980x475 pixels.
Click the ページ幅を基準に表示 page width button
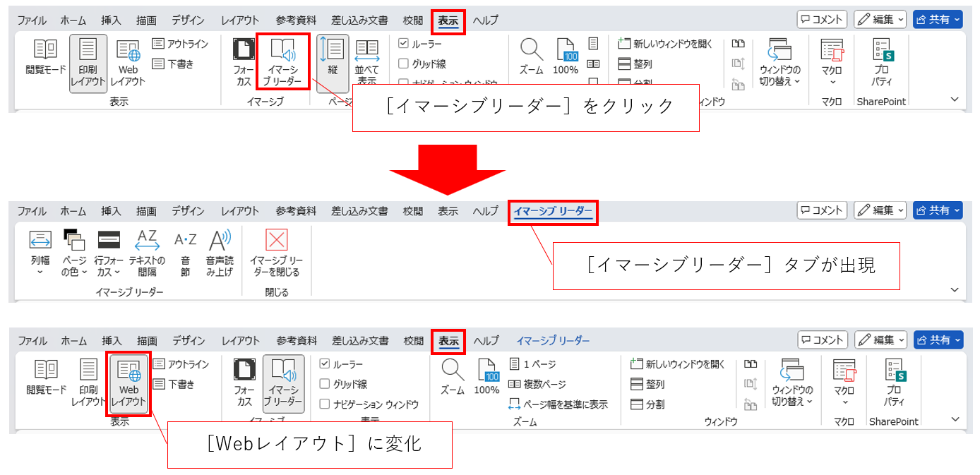coord(558,404)
